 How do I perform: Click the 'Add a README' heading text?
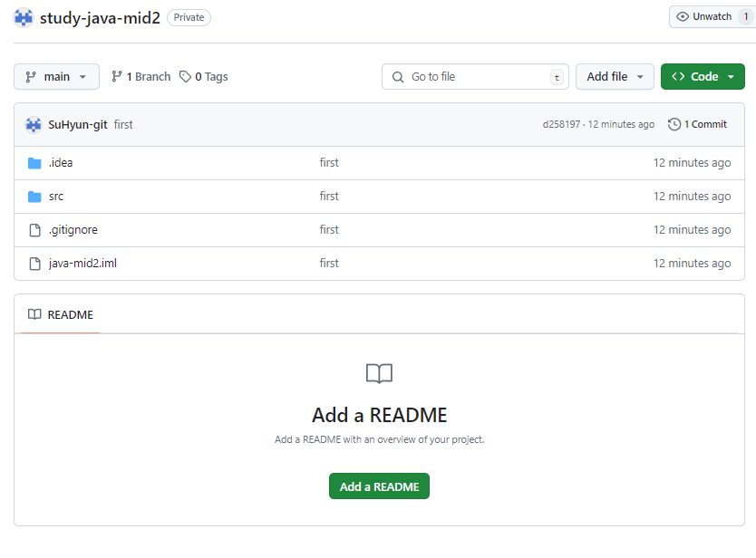pos(380,415)
